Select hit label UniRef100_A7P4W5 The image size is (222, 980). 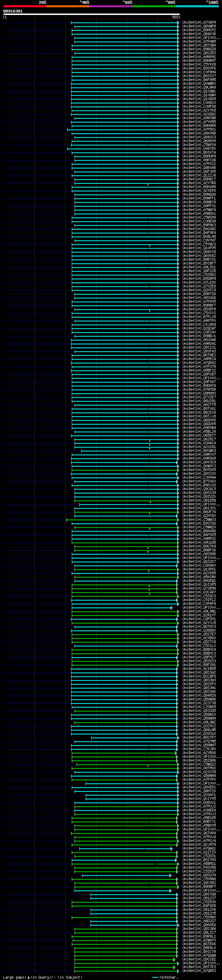(x=199, y=41)
